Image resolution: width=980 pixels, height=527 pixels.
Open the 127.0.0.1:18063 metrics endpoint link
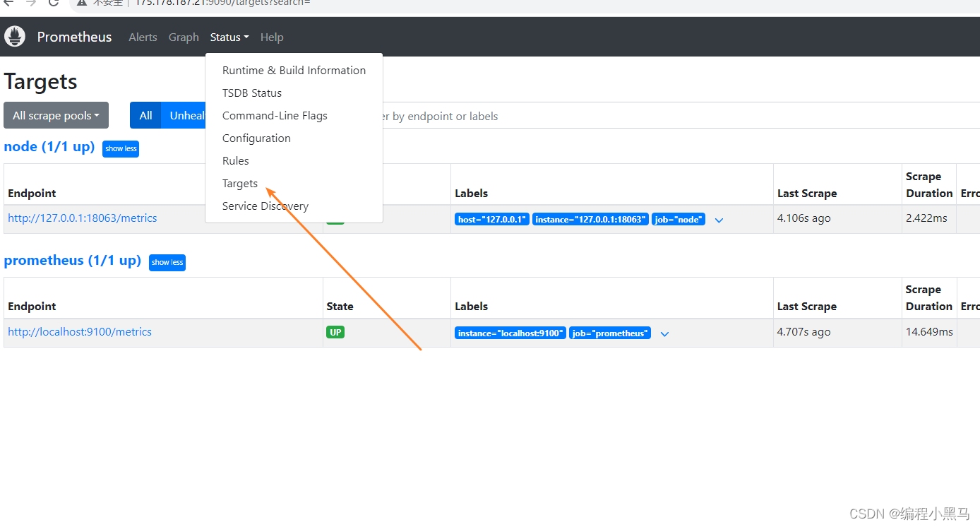coord(83,218)
